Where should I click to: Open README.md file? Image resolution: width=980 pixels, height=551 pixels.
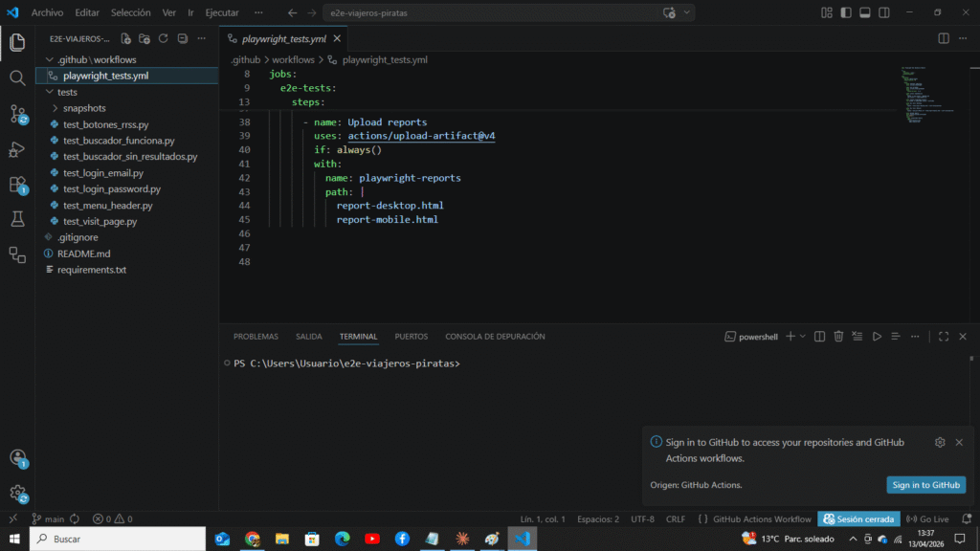tap(84, 253)
